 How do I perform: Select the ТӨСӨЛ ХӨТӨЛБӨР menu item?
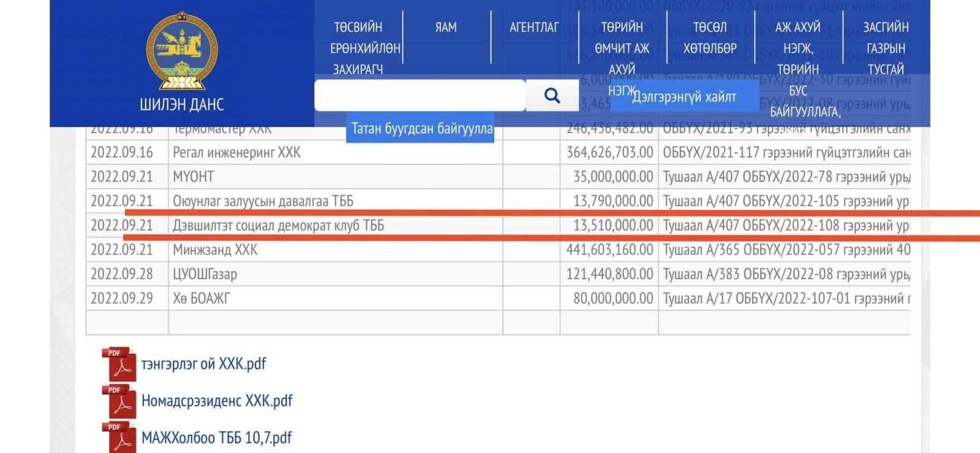(x=710, y=37)
